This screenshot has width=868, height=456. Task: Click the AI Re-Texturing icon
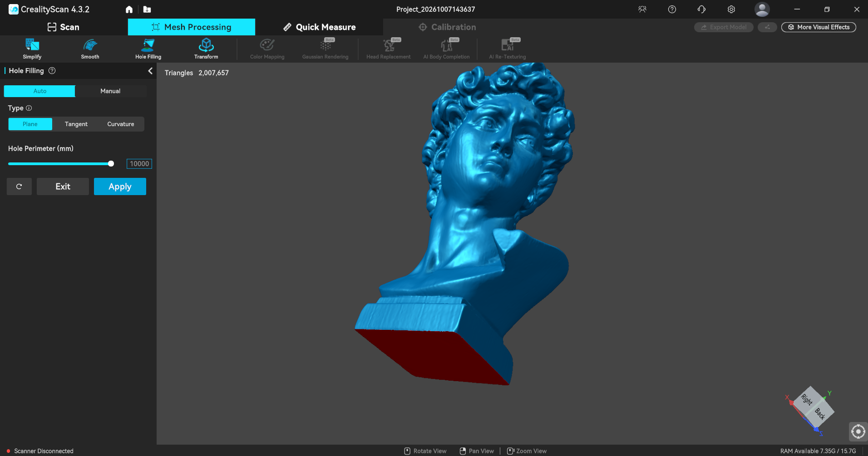click(x=508, y=45)
